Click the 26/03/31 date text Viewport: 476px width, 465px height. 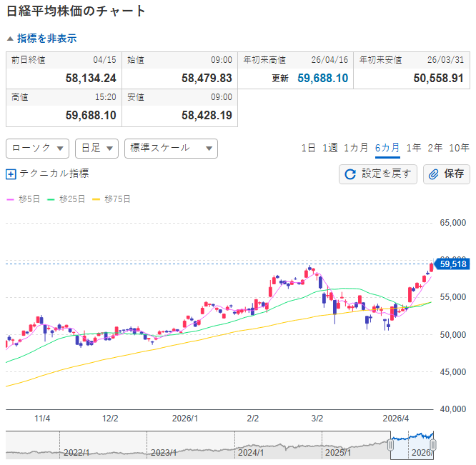click(x=446, y=60)
